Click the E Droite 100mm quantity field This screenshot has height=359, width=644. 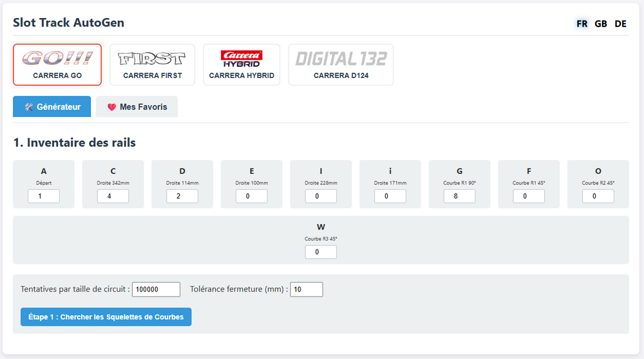pos(251,196)
